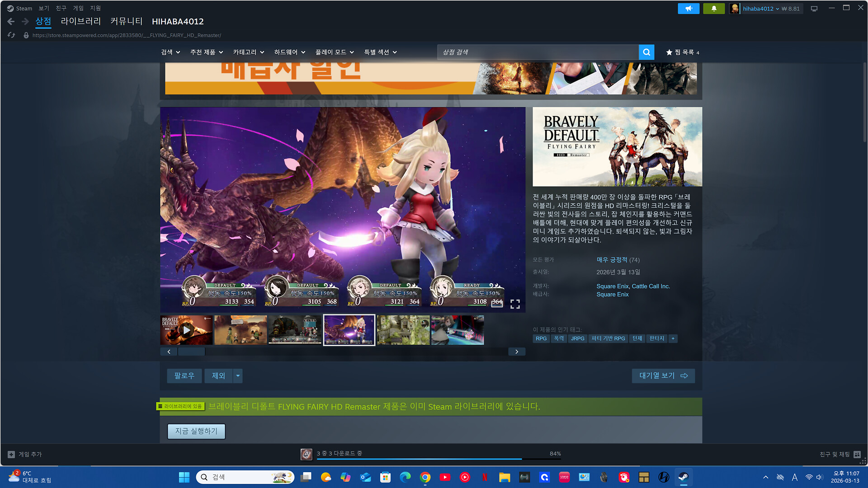
Task: Enter fullscreen on the screenshot viewer
Action: coord(515,304)
